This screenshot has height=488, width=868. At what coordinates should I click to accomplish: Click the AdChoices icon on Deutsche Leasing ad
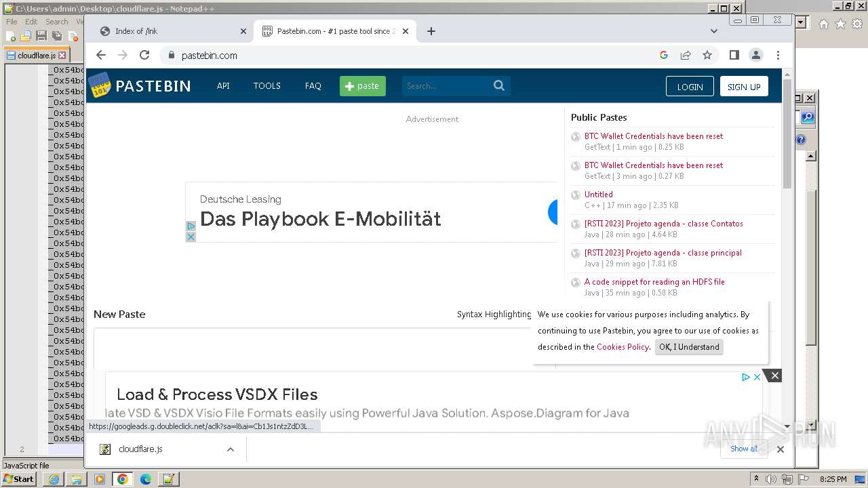pos(191,226)
